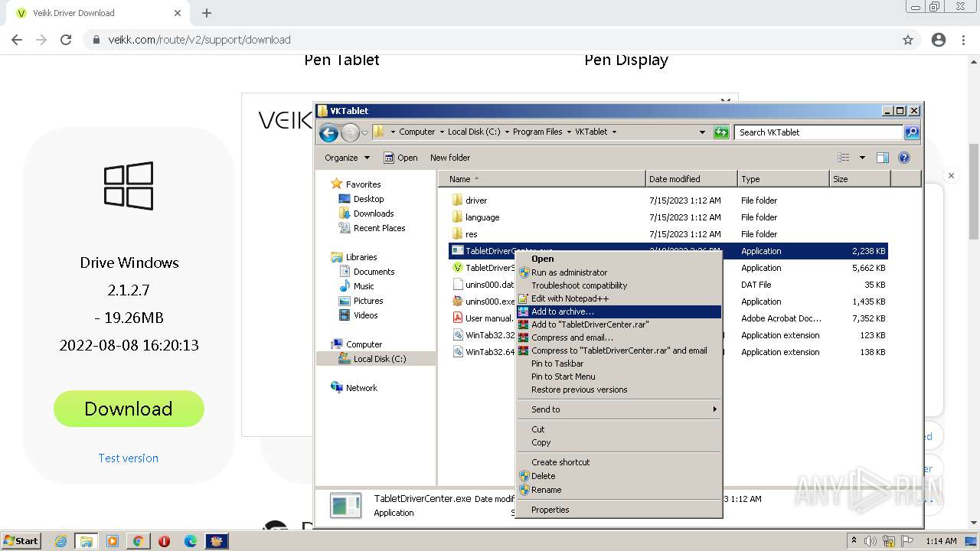Expand the views options dropdown arrow
The height and width of the screenshot is (551, 980).
(862, 158)
